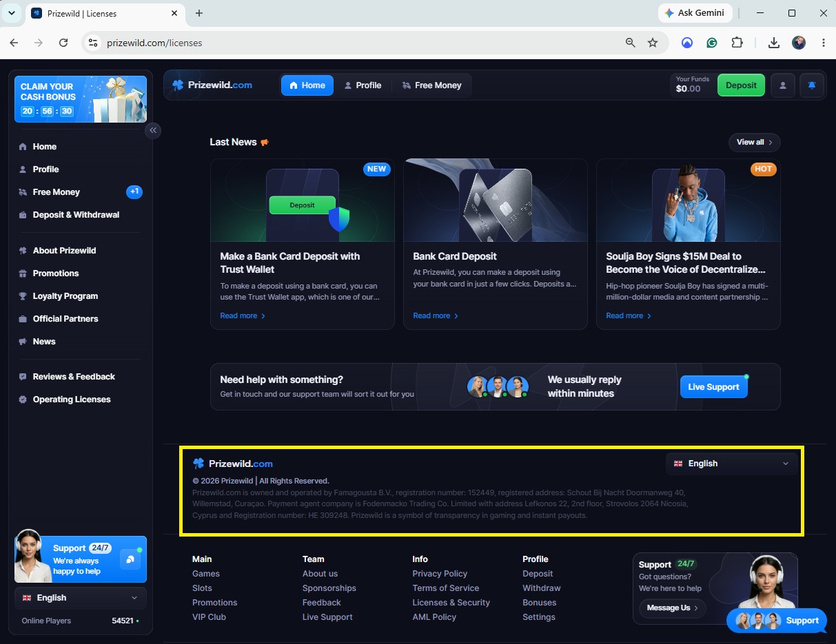Select the Home tab in top navigation

(x=307, y=85)
